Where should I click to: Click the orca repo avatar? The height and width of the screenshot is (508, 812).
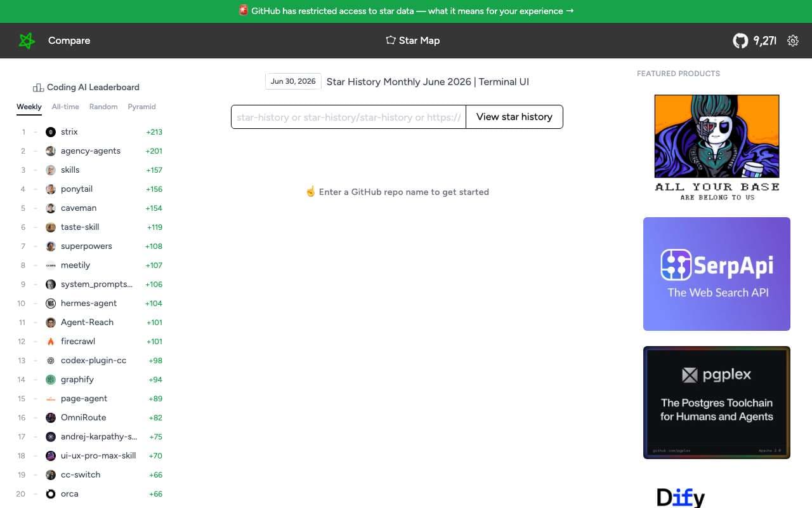pyautogui.click(x=51, y=494)
